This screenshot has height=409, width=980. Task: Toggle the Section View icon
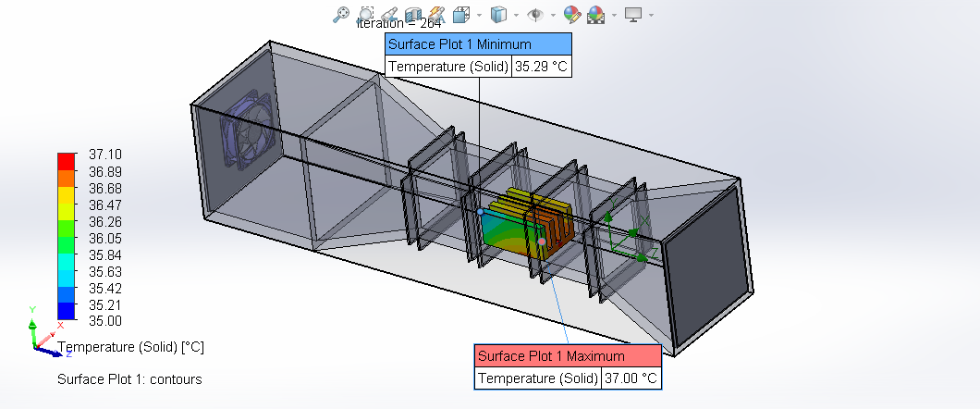tap(413, 15)
